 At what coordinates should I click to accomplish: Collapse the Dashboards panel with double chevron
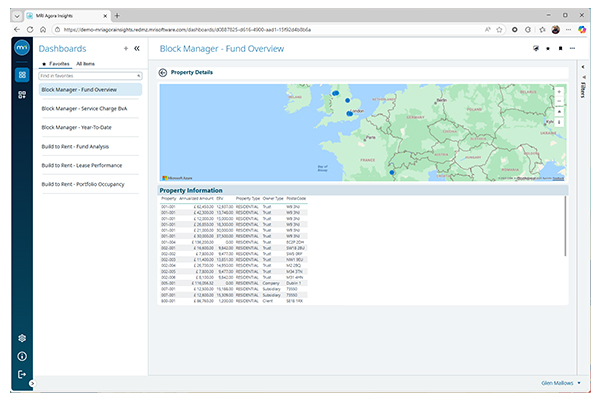pyautogui.click(x=137, y=48)
